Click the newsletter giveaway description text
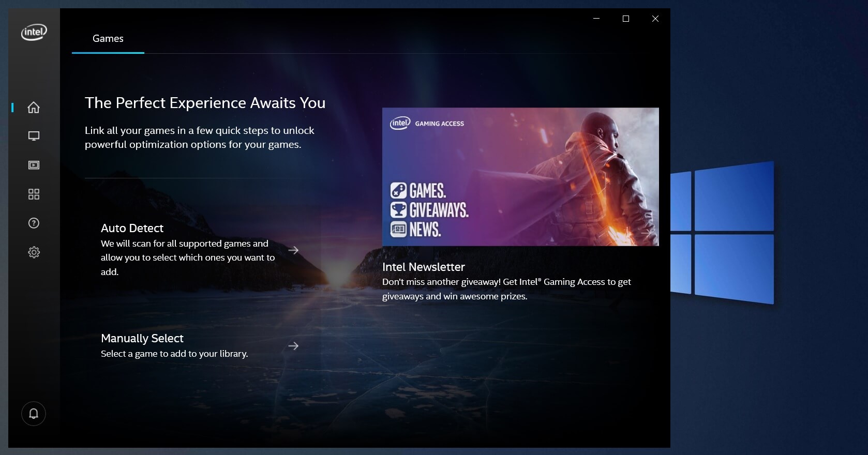 pyautogui.click(x=506, y=289)
